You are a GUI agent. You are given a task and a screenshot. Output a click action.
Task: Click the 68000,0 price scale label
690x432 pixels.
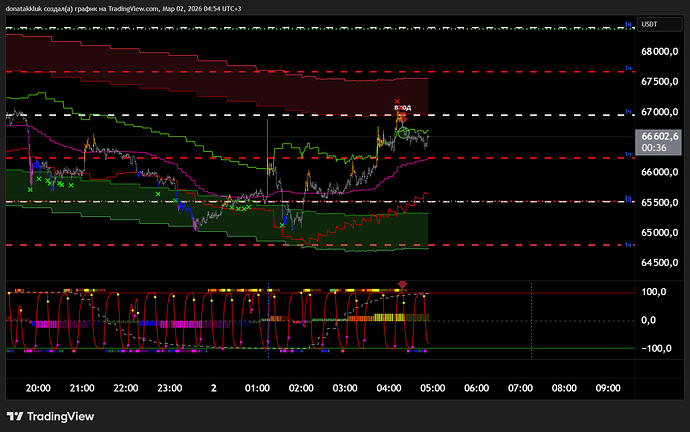pyautogui.click(x=660, y=51)
